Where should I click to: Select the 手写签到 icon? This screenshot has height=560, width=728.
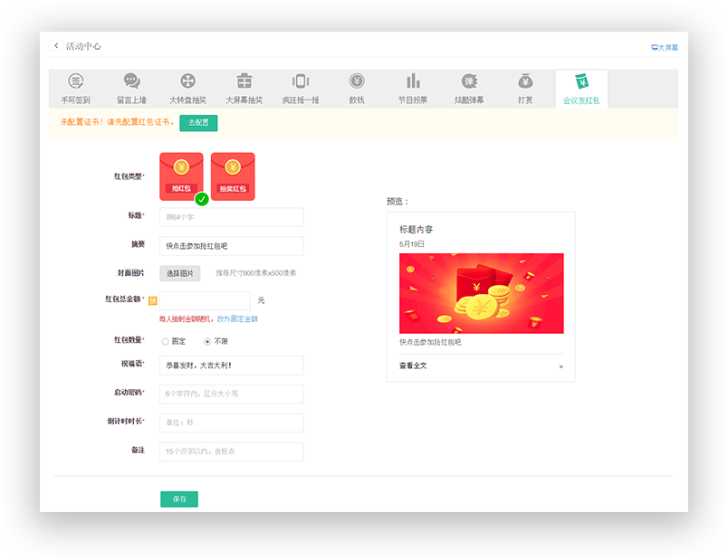pos(76,81)
